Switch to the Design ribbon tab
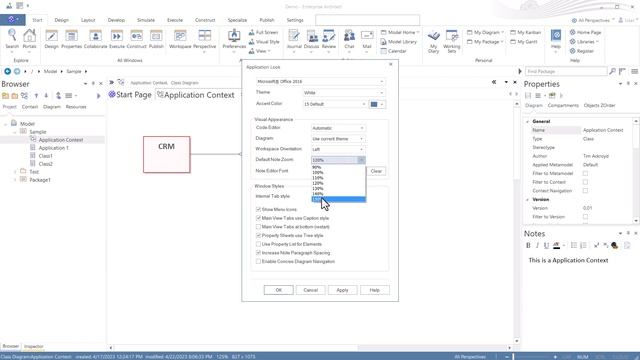Viewport: 640px width, 360px height. [62, 20]
